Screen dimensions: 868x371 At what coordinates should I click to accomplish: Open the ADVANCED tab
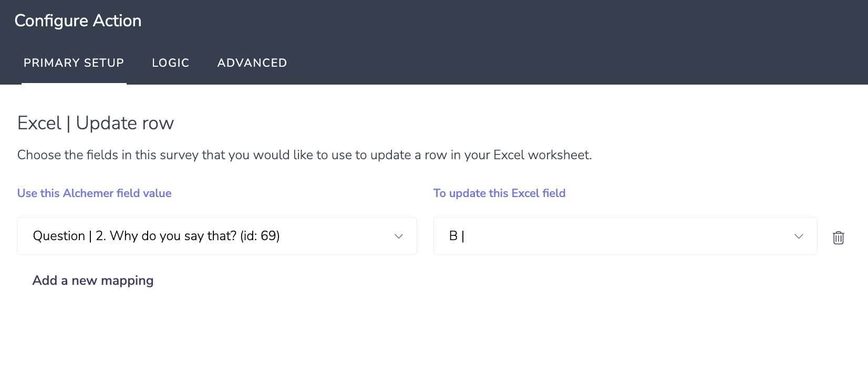tap(252, 63)
